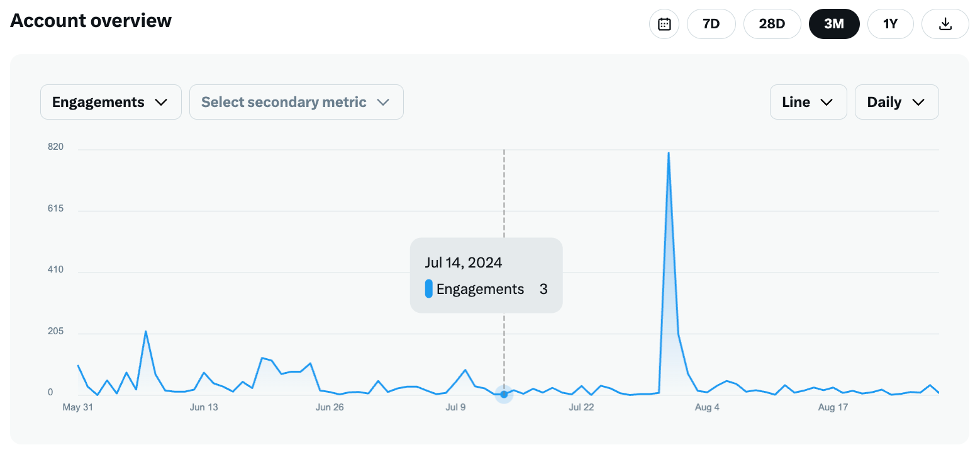Viewport: 980px width, 457px height.
Task: Click the August 4 engagement spike peak
Action: [x=669, y=153]
